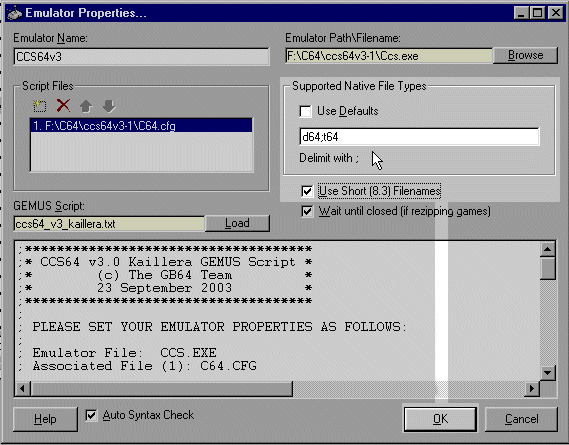This screenshot has height=445, width=569.
Task: Confirm settings with OK
Action: (440, 419)
